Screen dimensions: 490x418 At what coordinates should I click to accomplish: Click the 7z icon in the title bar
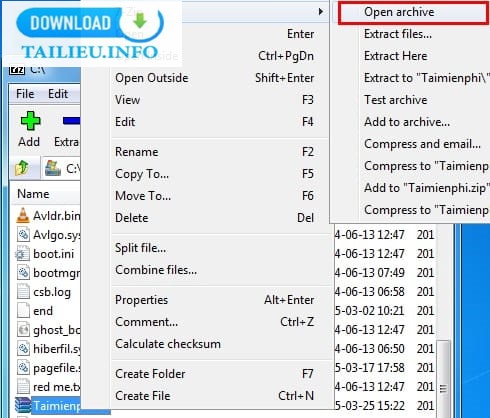pos(17,70)
